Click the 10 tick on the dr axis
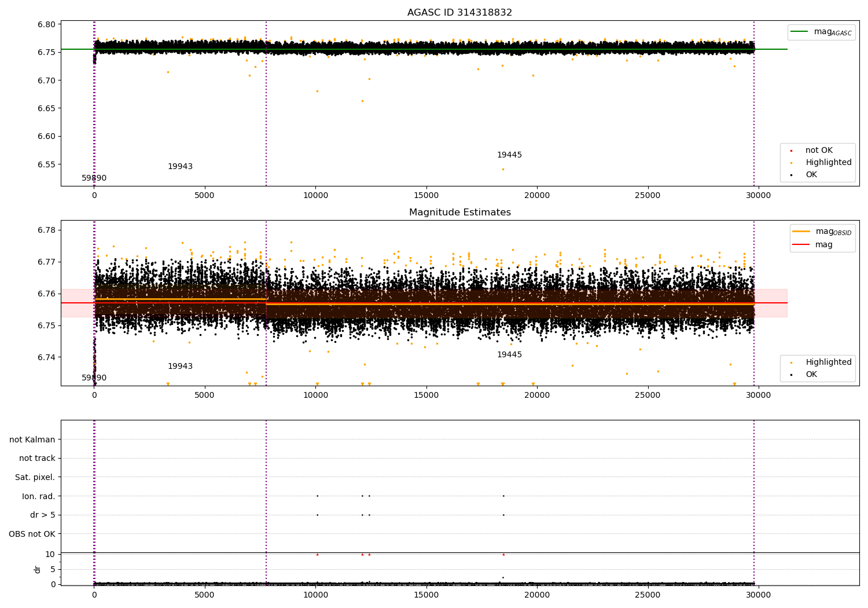Viewport: 868px width, 608px height. pos(50,554)
